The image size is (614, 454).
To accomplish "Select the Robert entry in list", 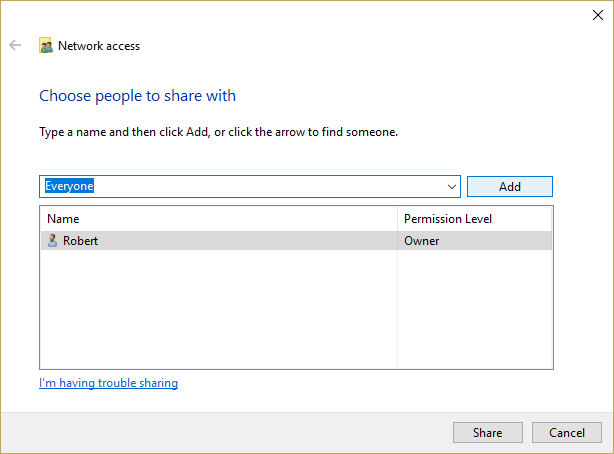I will tap(296, 241).
